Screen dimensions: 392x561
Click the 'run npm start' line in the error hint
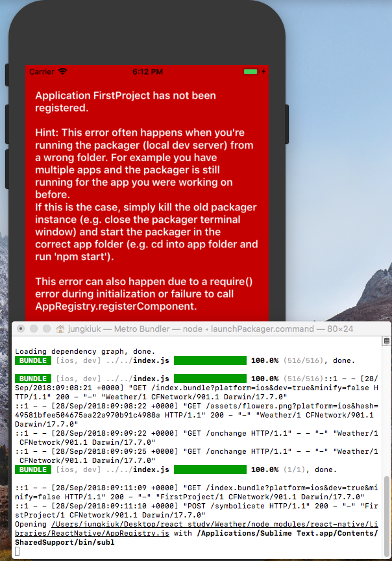coord(75,257)
